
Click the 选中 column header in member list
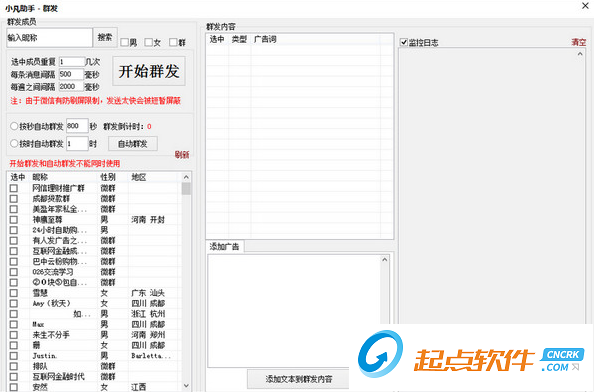[18, 177]
